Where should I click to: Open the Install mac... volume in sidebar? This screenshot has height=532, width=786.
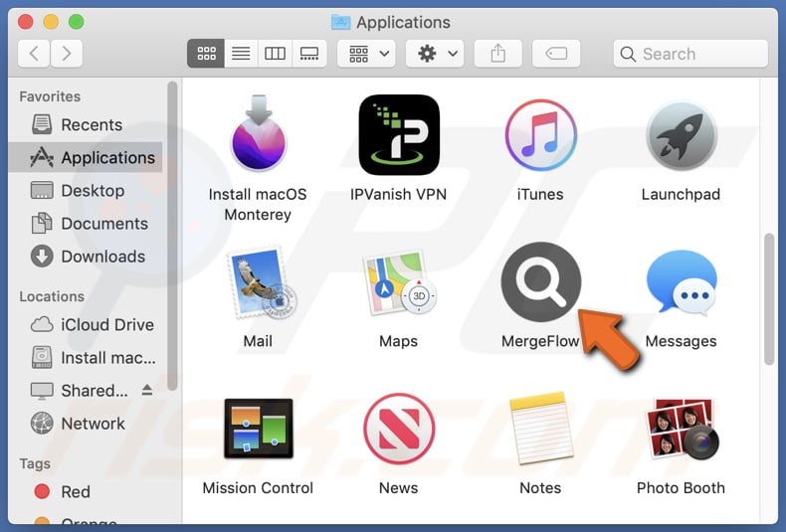tap(86, 358)
